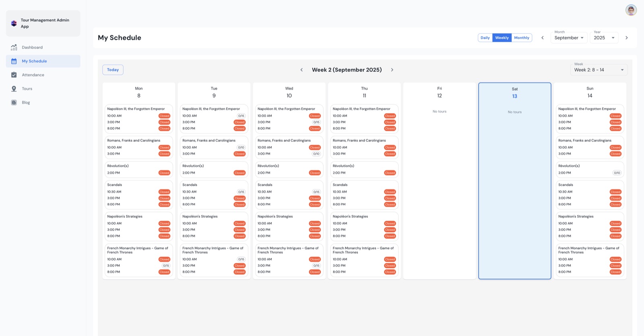This screenshot has width=644, height=336.
Task: Open Wednesday's Révolution(s) tour card
Action: [289, 169]
